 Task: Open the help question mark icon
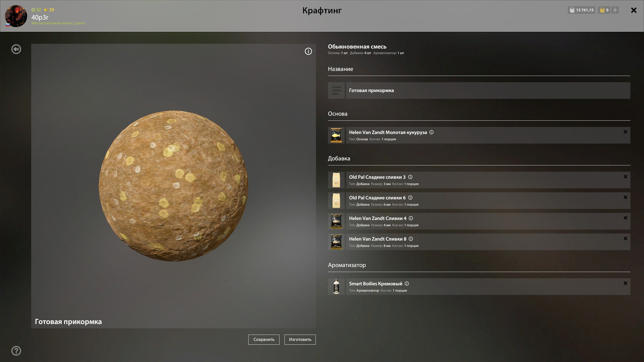pyautogui.click(x=16, y=351)
